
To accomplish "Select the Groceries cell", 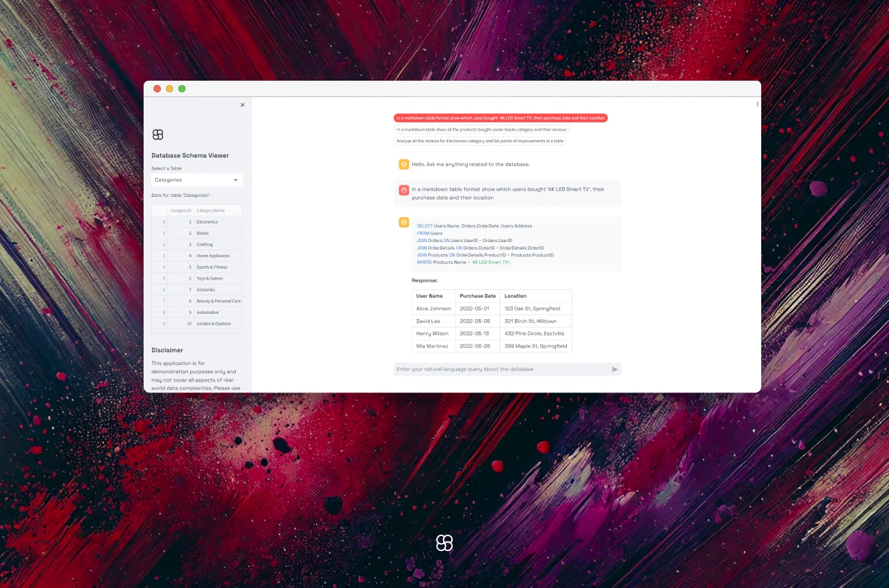I will coord(218,289).
